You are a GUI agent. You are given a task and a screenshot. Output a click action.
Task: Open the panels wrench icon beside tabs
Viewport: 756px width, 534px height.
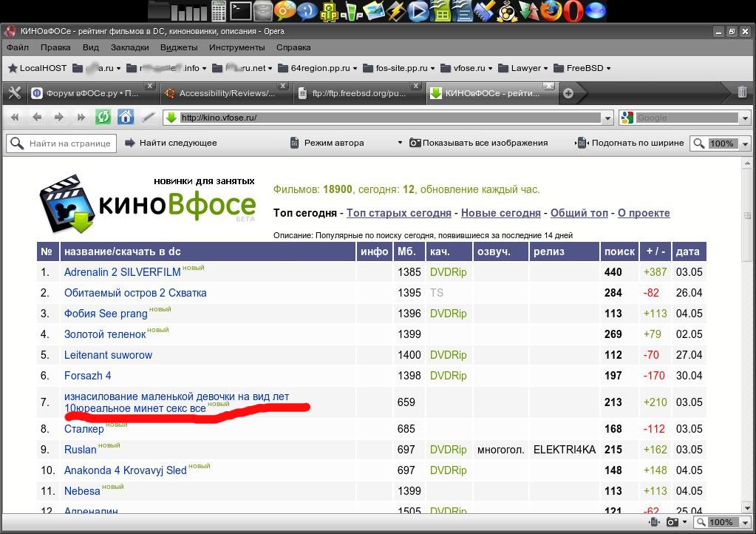(x=13, y=93)
